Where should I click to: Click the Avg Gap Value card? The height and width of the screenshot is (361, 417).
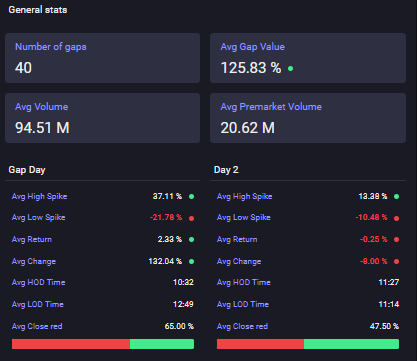point(308,58)
